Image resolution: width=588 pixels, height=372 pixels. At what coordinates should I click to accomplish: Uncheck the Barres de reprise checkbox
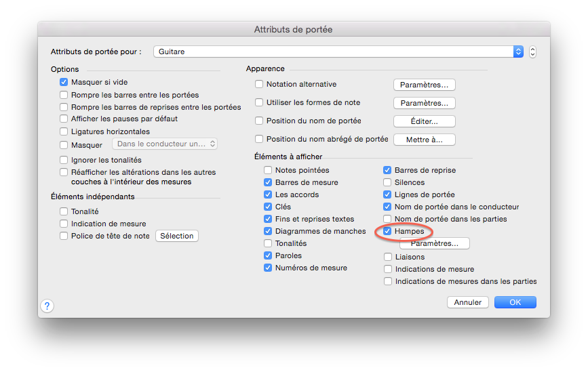388,171
